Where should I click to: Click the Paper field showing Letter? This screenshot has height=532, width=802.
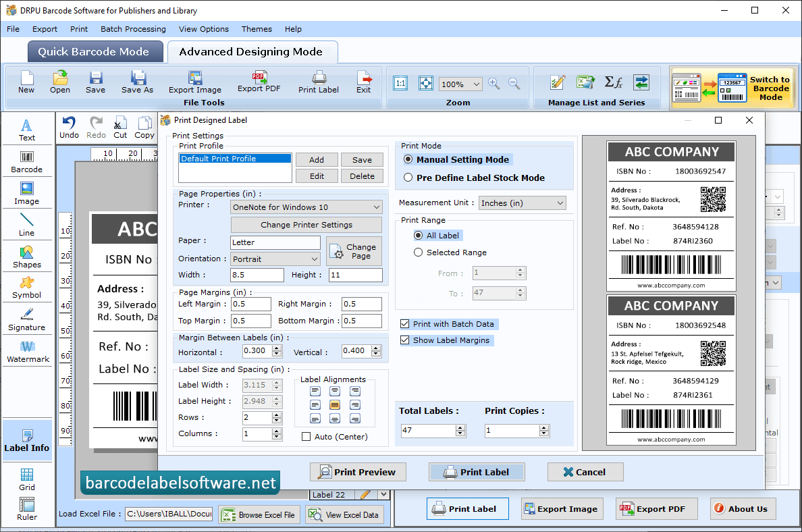tap(275, 242)
